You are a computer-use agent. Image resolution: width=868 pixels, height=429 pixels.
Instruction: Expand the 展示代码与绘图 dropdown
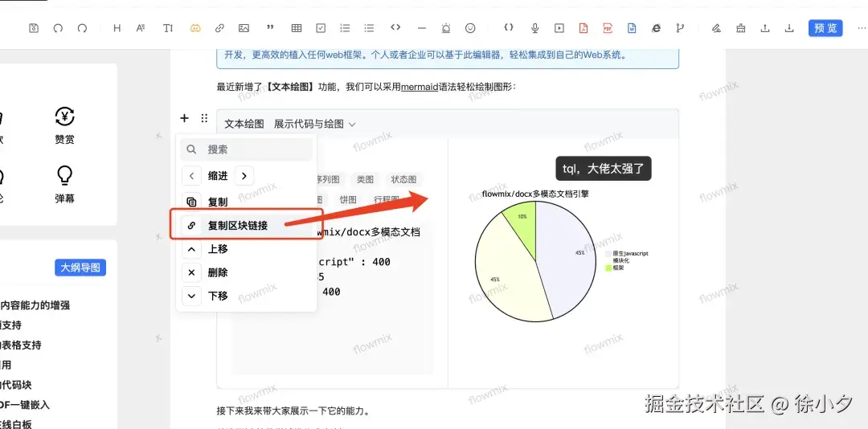(x=314, y=124)
